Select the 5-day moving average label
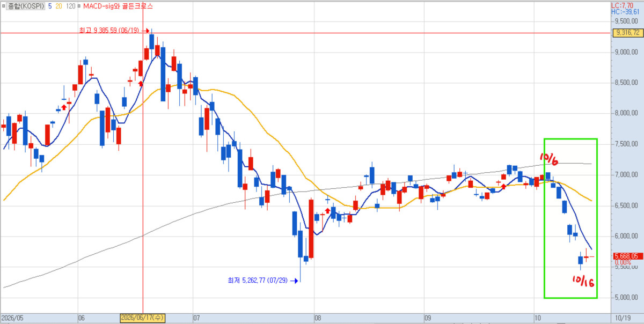Screen dimensions: 644x324 50,6
